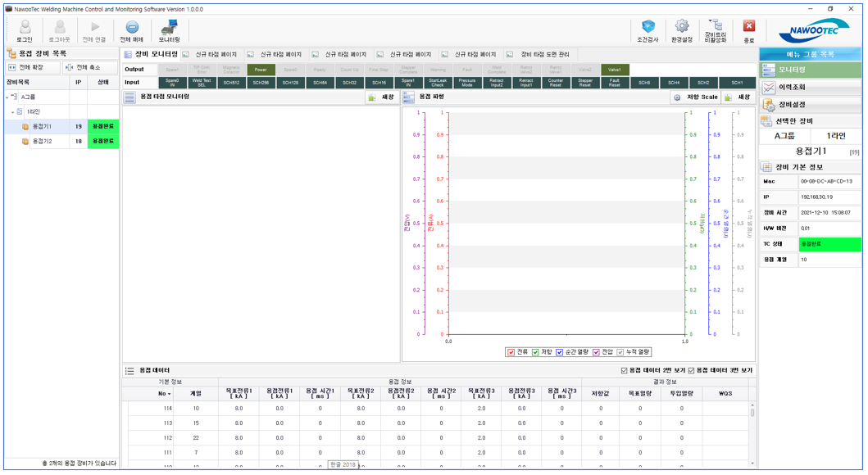Open 이력조회 history in right menu
The width and height of the screenshot is (868, 475).
click(x=791, y=88)
